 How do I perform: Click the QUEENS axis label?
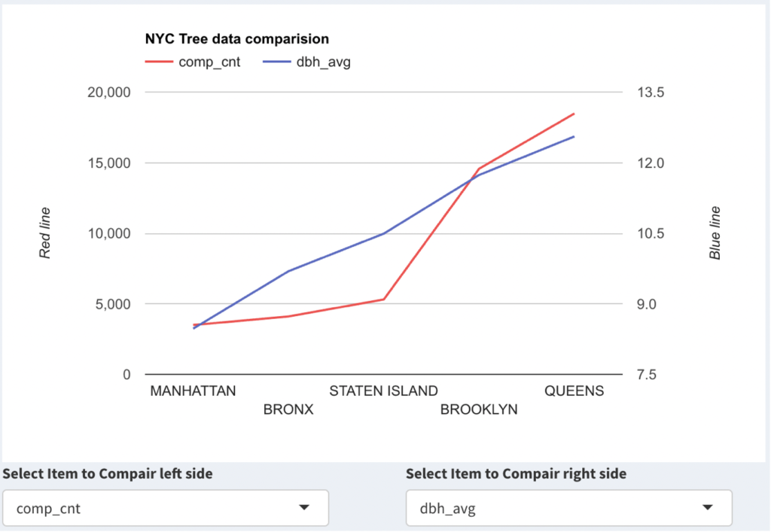click(574, 391)
